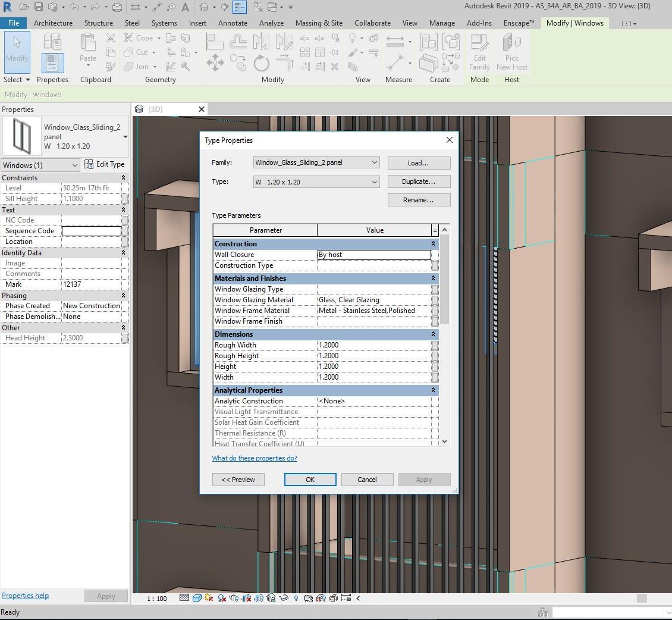Screen dimensions: 672x620
Task: Select the Rotate tool in Modify panel
Action: [261, 62]
